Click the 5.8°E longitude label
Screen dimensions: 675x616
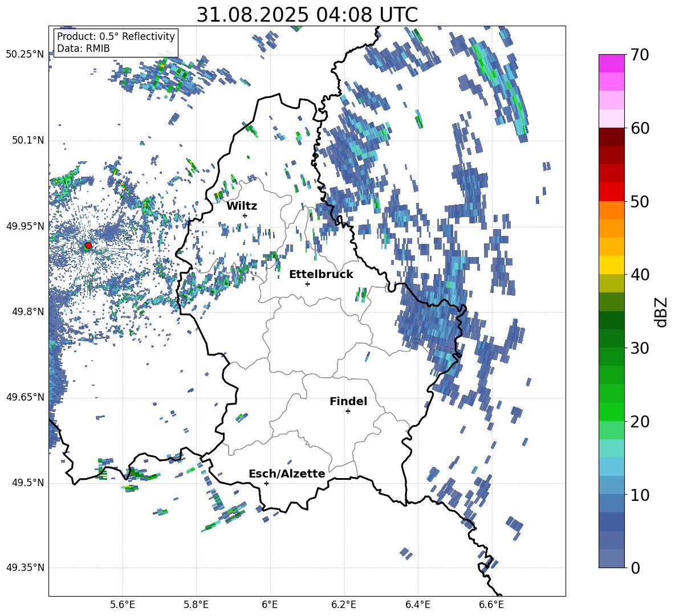196,605
